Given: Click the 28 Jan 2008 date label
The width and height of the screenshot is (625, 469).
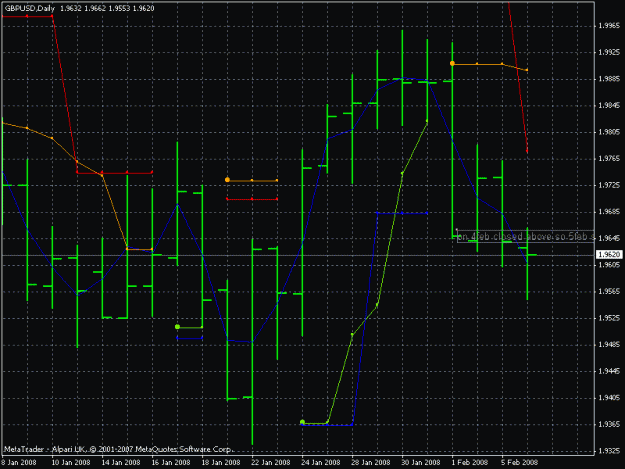Looking at the screenshot, I should coord(371,463).
